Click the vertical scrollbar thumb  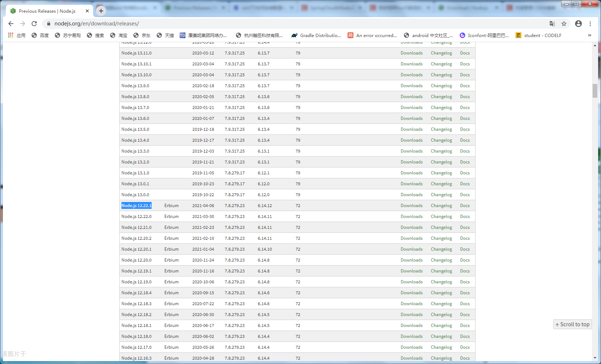point(595,91)
